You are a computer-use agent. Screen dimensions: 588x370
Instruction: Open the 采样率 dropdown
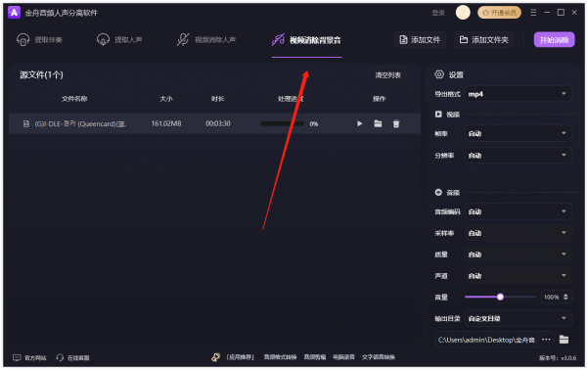[x=518, y=233]
